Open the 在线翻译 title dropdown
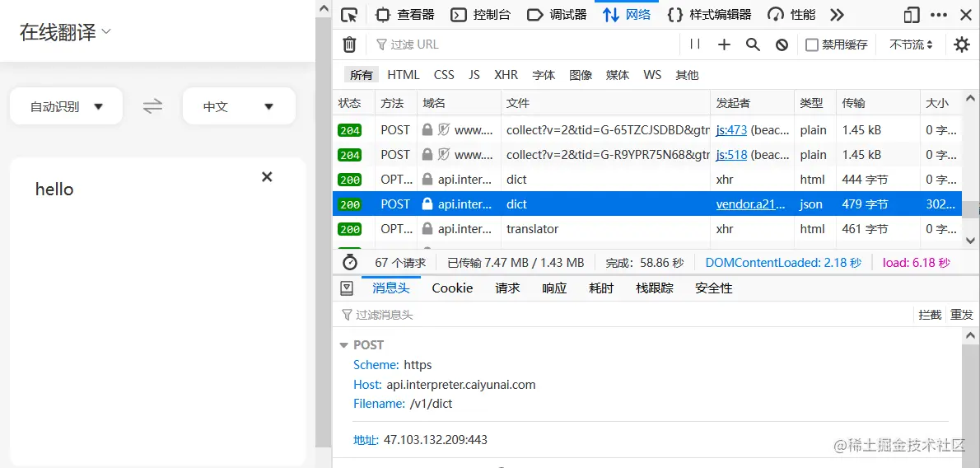Screen dimensions: 980x468 pyautogui.click(x=66, y=31)
